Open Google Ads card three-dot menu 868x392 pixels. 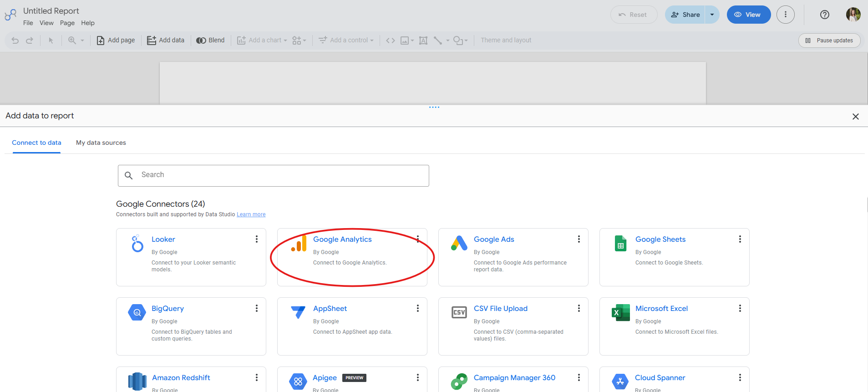click(579, 239)
